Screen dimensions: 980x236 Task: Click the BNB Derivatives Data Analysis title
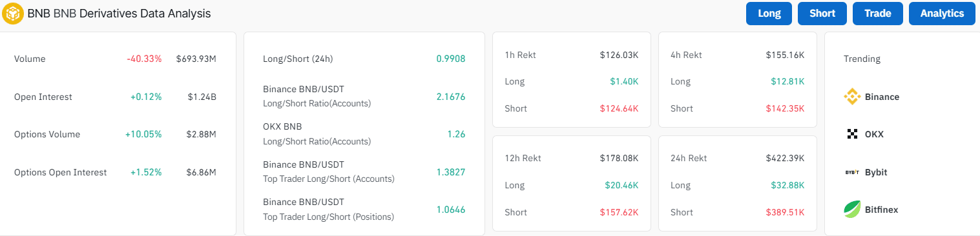pyautogui.click(x=119, y=13)
